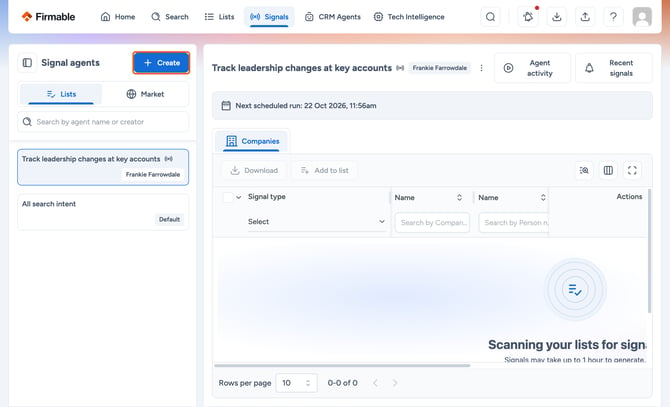Open the column settings icon
This screenshot has width=670, height=407.
pyautogui.click(x=608, y=170)
